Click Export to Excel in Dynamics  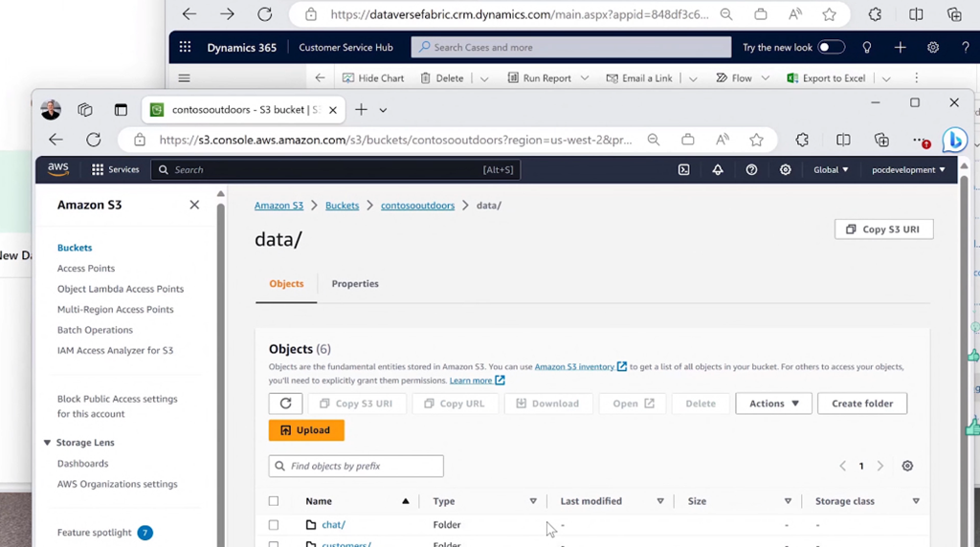point(826,78)
